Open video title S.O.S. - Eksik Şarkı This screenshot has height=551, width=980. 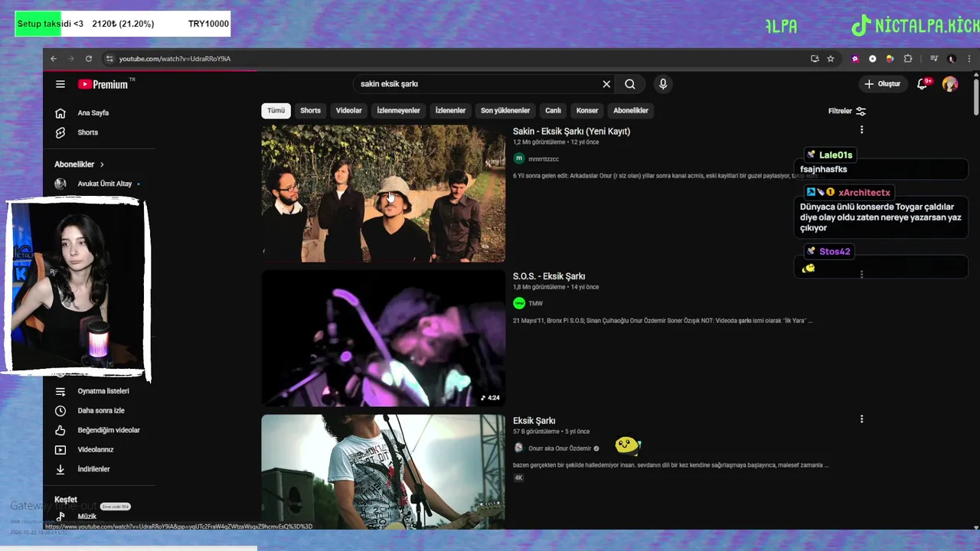(x=549, y=276)
